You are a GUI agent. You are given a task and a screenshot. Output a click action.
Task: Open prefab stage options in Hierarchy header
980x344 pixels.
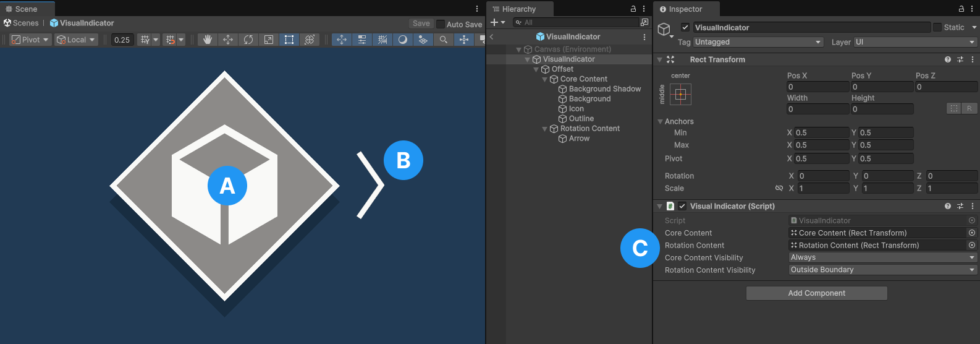(644, 37)
